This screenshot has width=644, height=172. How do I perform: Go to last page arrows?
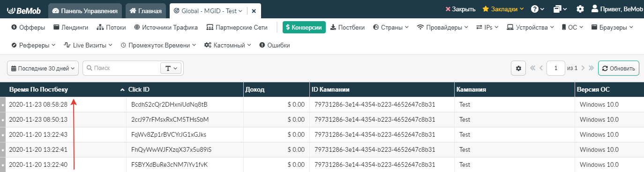tap(591, 68)
